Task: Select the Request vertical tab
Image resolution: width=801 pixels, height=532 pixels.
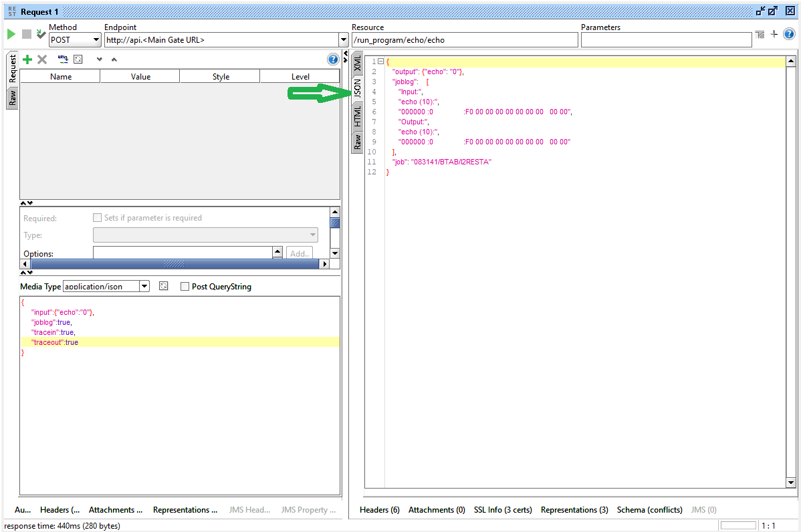Action: [x=13, y=69]
